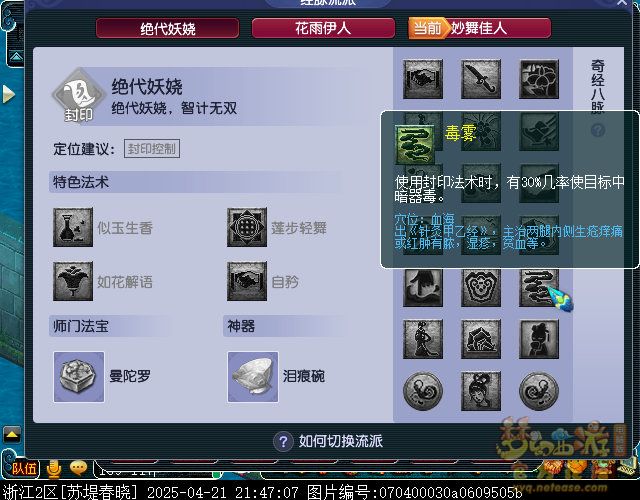Click the round lion-face meridian node
The image size is (640, 500).
coord(481,287)
